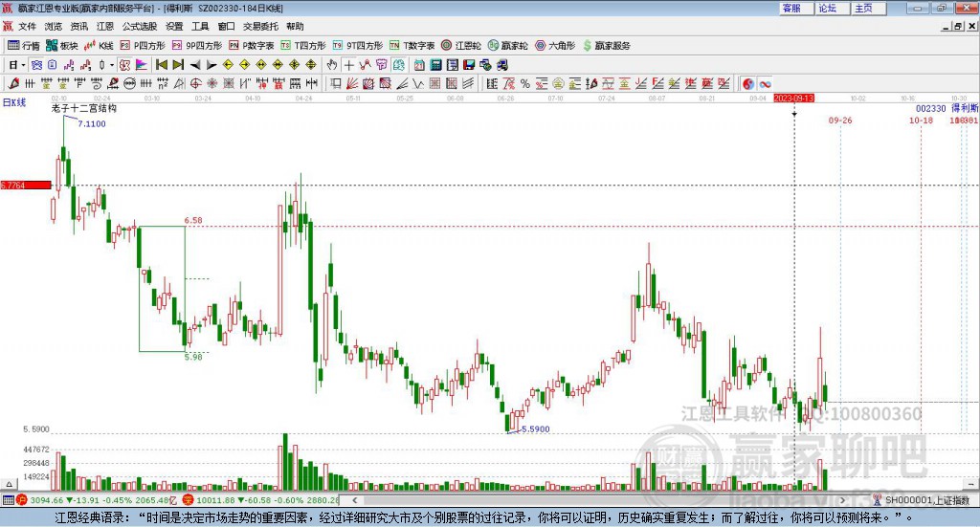Click the 老子十二宫结构 chart title
Image resolution: width=980 pixels, height=527 pixels.
84,108
